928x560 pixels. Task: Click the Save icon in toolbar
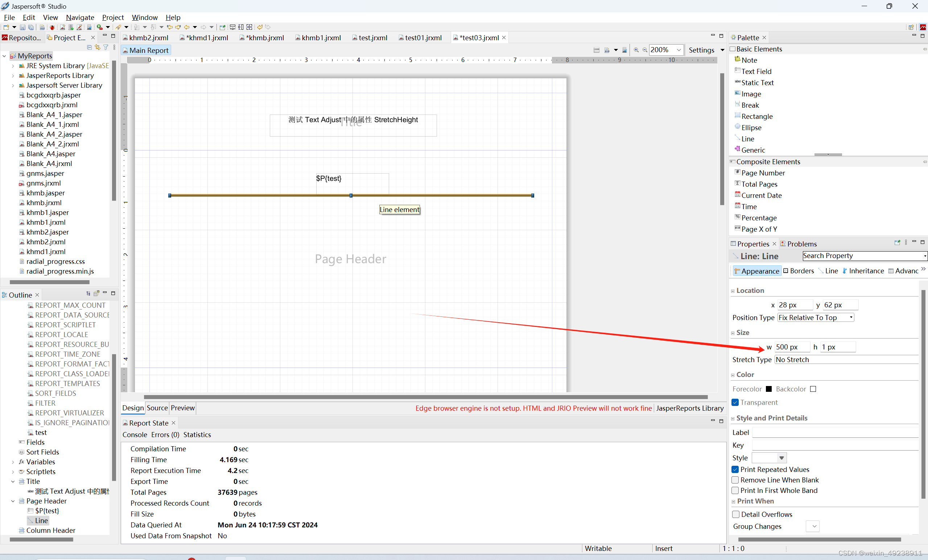click(x=22, y=27)
